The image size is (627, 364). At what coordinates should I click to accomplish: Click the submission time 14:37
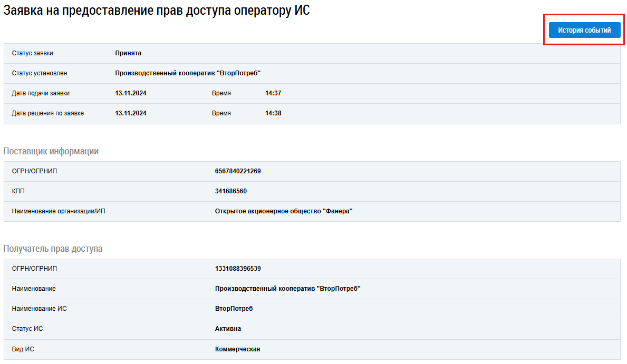pyautogui.click(x=273, y=93)
